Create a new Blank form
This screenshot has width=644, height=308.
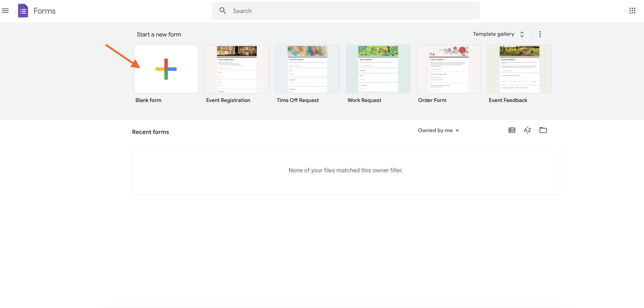(166, 69)
